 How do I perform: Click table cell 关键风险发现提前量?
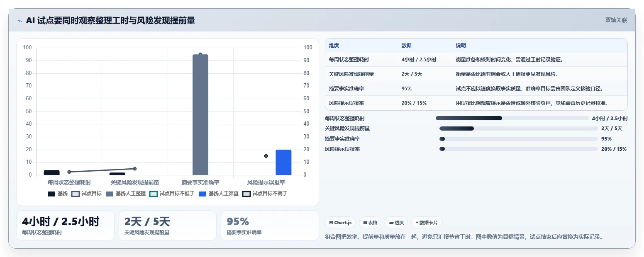tap(351, 74)
